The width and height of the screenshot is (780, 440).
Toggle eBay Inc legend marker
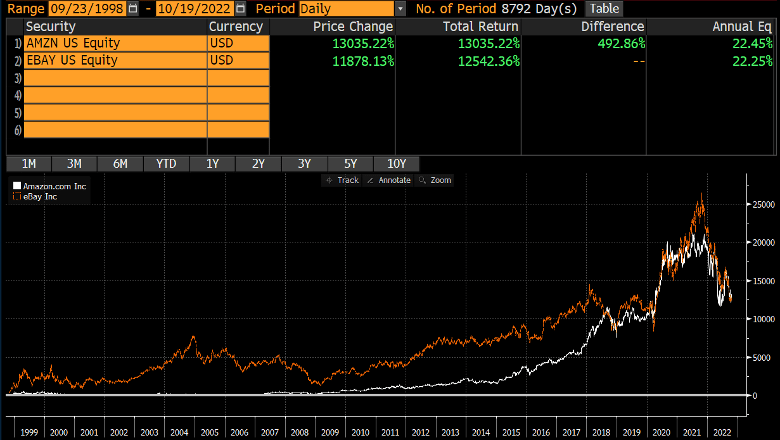14,197
